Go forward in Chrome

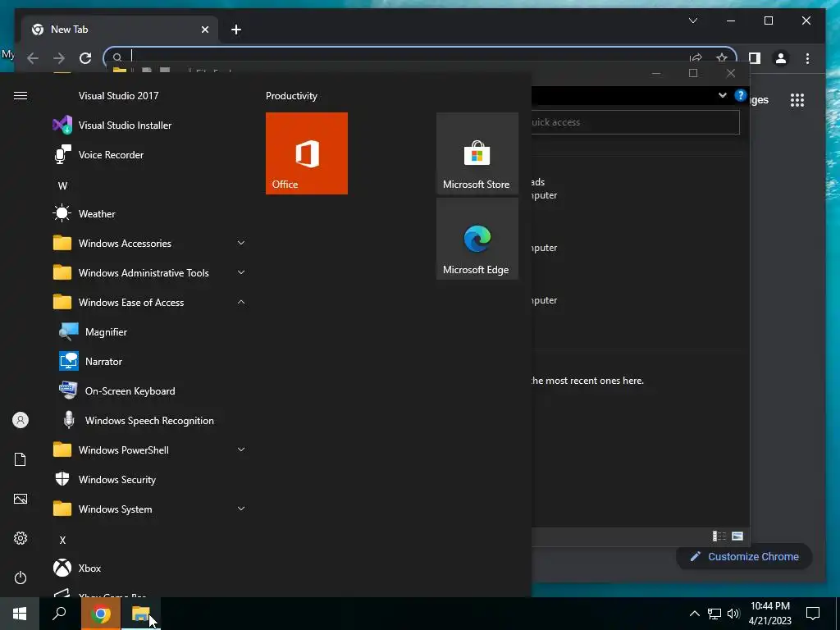pos(59,58)
